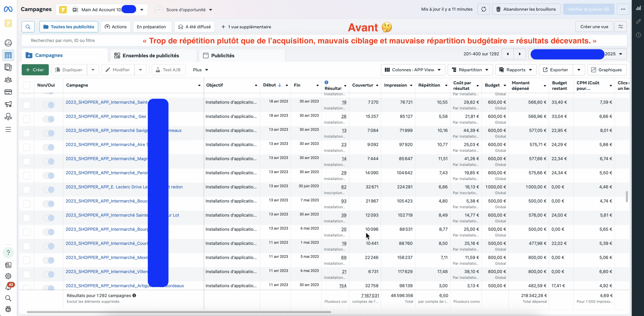The width and height of the screenshot is (644, 316).
Task: Toggle the Intermarché_Peron campaign switch
Action: [x=49, y=175]
